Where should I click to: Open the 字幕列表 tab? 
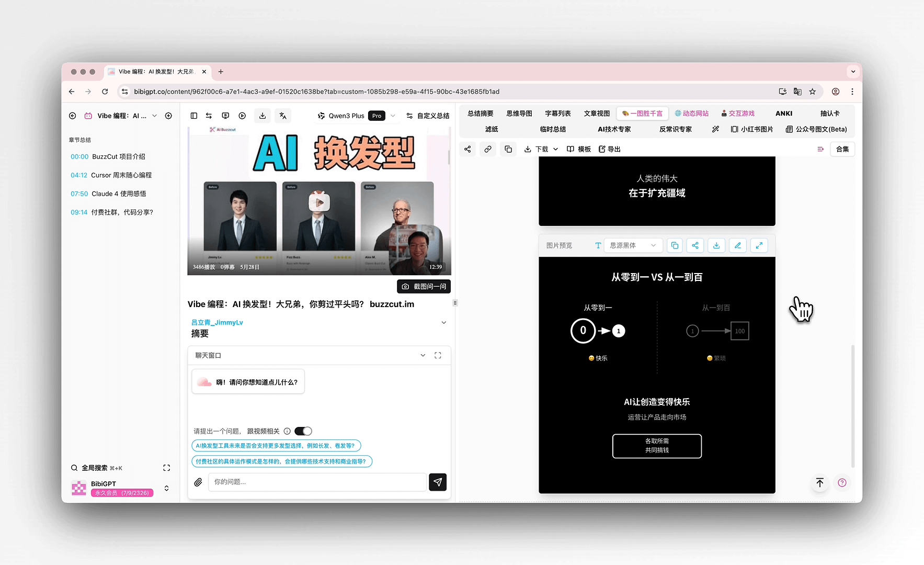click(x=557, y=114)
